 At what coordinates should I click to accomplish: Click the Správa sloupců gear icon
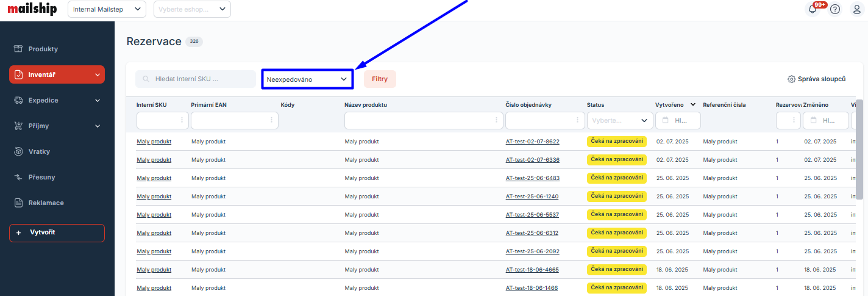point(791,79)
